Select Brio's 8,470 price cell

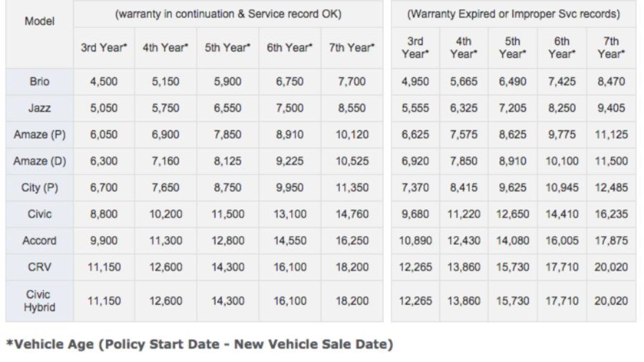tap(611, 82)
